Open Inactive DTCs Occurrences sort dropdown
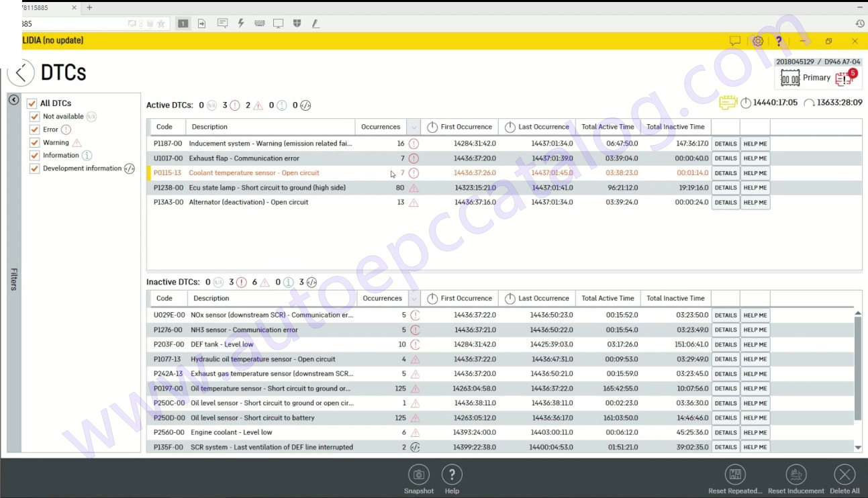This screenshot has height=498, width=868. pos(415,299)
